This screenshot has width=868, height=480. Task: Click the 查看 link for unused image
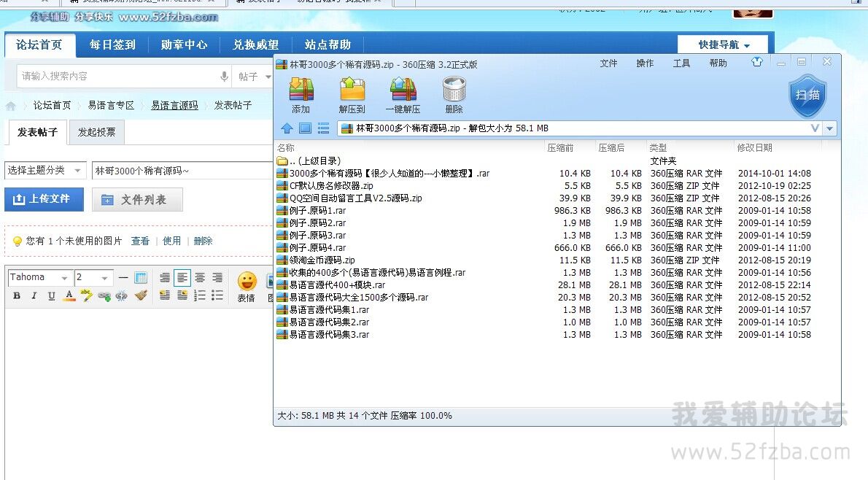[x=140, y=241]
